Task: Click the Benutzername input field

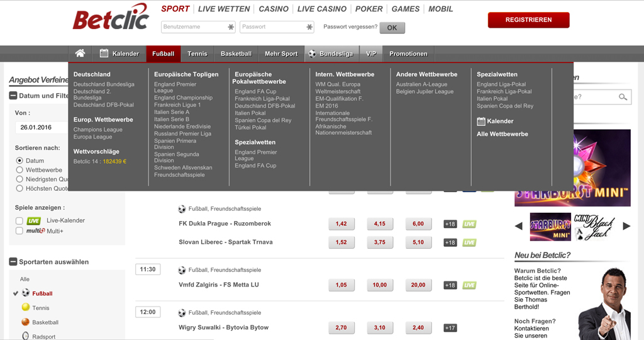Action: click(x=198, y=26)
